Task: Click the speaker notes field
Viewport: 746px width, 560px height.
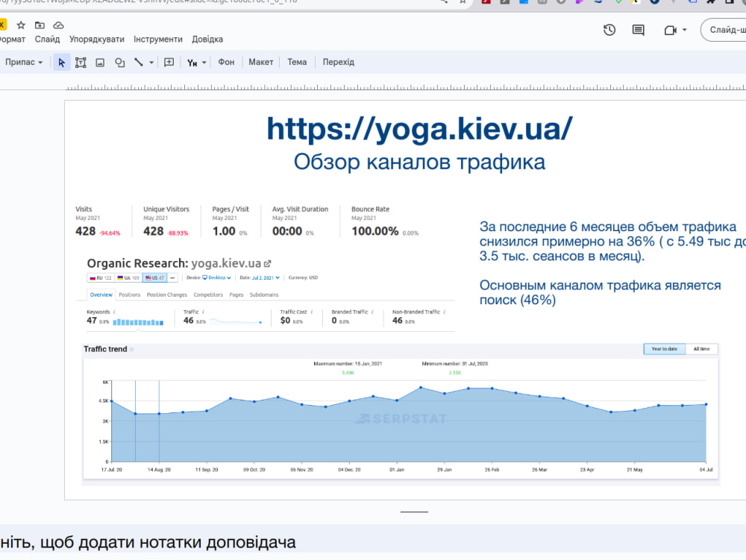Action: (x=373, y=542)
